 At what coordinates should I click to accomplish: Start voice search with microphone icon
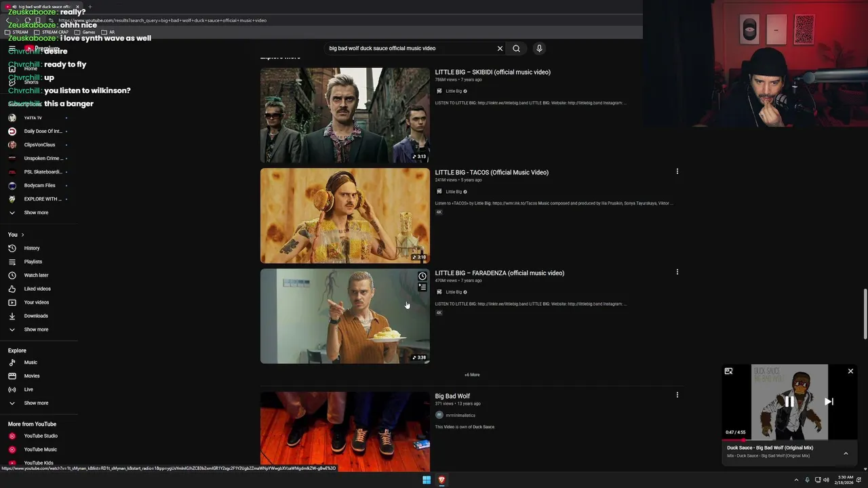(x=539, y=48)
